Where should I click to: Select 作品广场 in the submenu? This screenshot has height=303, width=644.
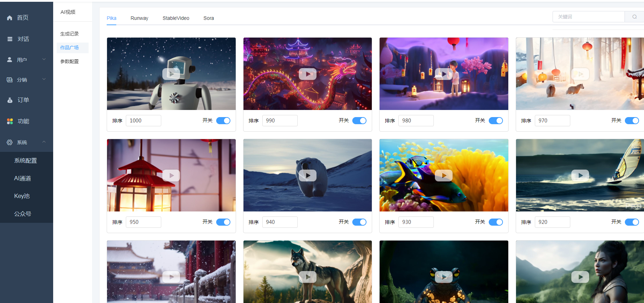click(73, 48)
